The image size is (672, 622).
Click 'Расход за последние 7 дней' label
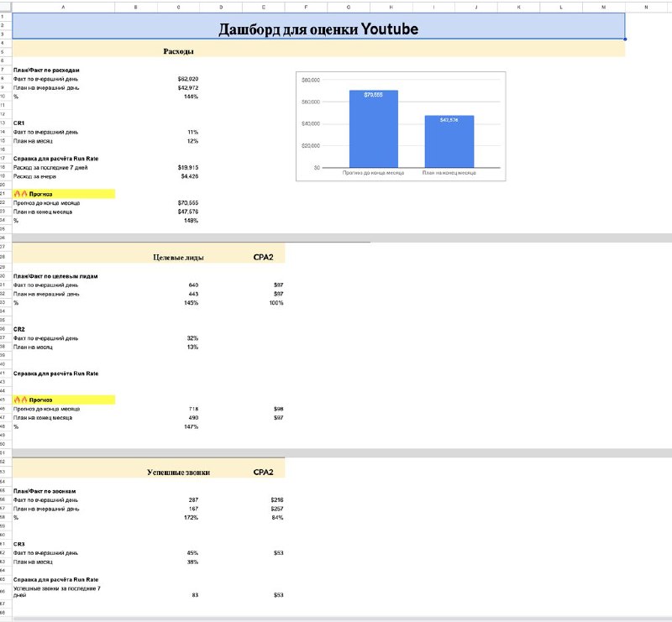click(x=50, y=168)
